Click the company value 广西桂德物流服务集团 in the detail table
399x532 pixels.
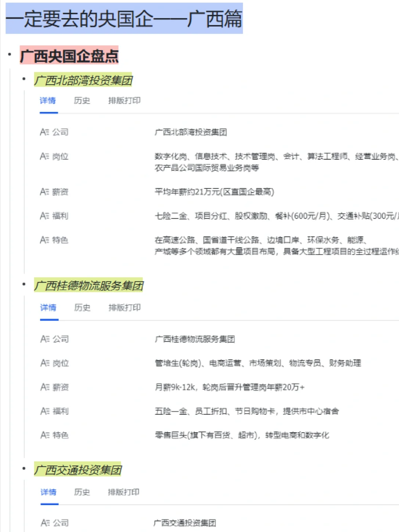[195, 339]
